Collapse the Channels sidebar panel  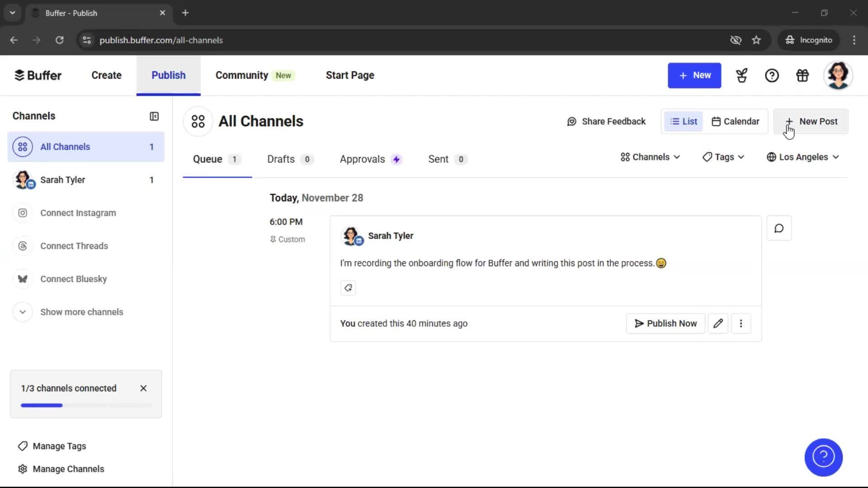point(154,116)
